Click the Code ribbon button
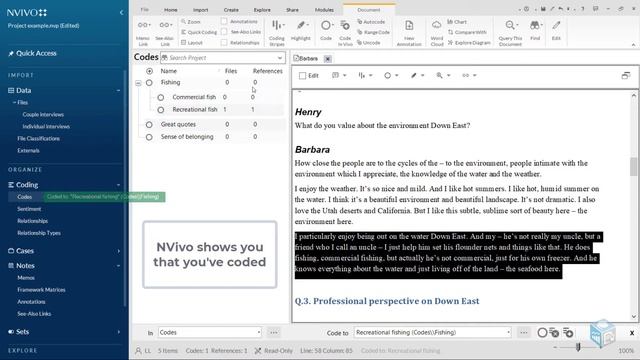 click(x=326, y=31)
